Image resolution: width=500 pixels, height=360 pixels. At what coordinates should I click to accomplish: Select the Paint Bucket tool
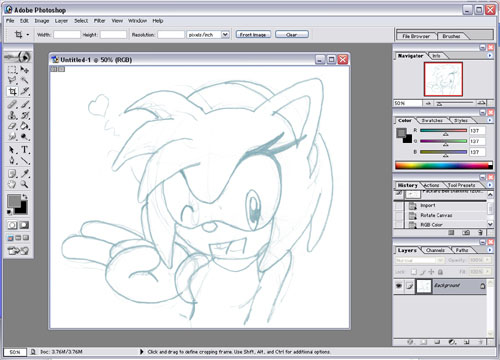(25, 126)
